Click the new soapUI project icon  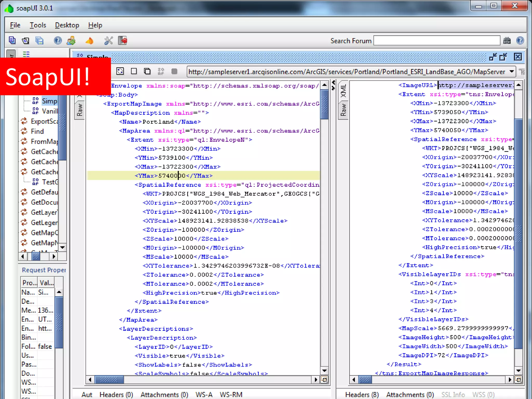click(x=12, y=41)
